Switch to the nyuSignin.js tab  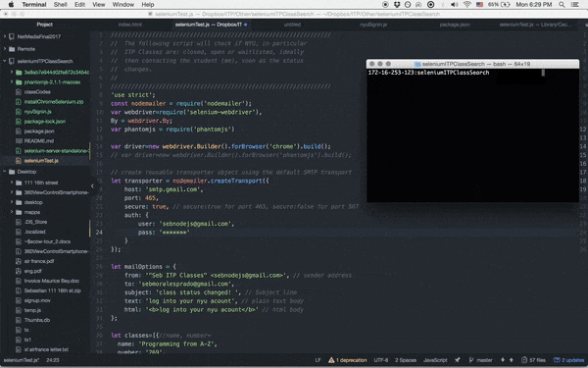[x=373, y=25]
